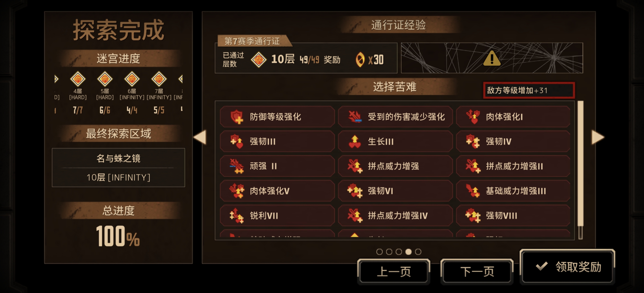
Task: Click the left arrow beside hardship list
Action: [x=200, y=137]
